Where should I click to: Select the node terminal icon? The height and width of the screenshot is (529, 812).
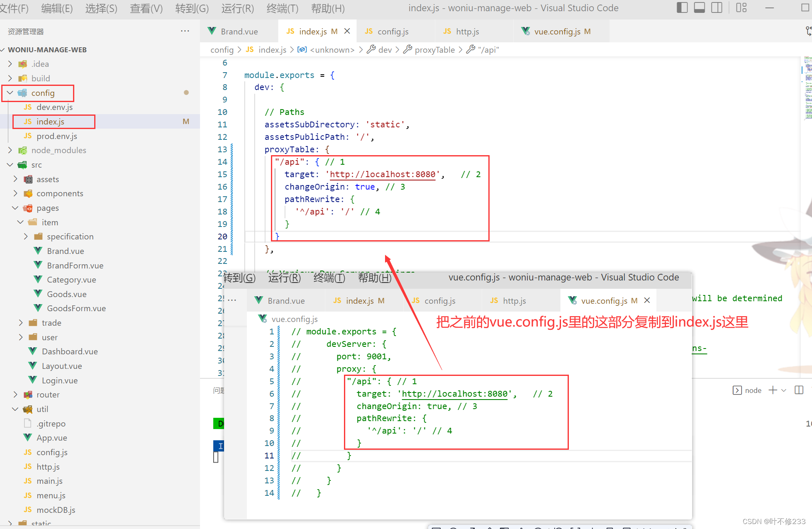coord(737,390)
